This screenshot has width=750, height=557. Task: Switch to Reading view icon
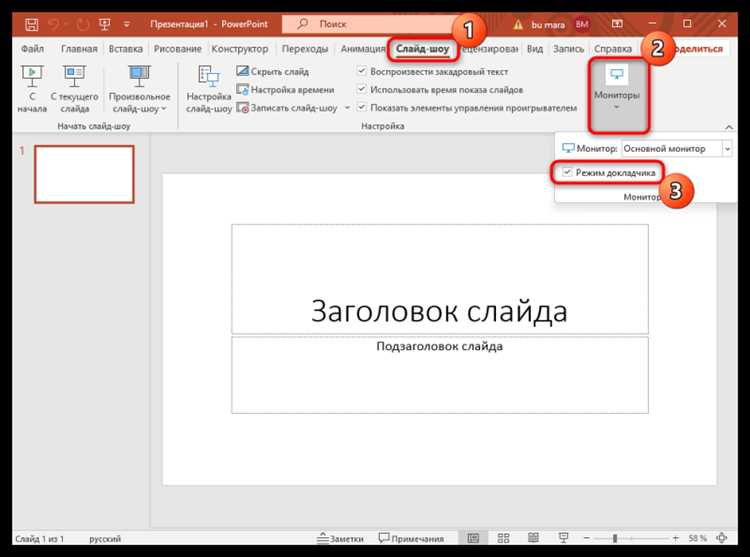(533, 538)
